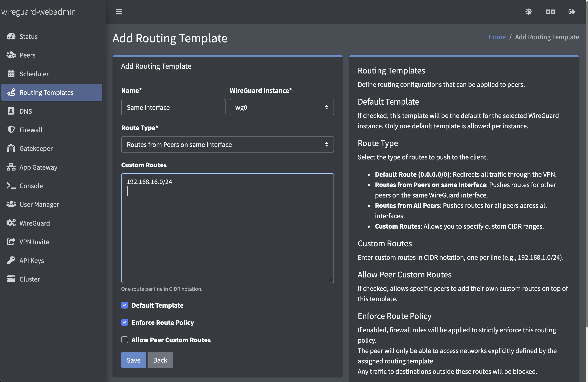
Task: Click the Firewall shield icon
Action: click(x=11, y=129)
